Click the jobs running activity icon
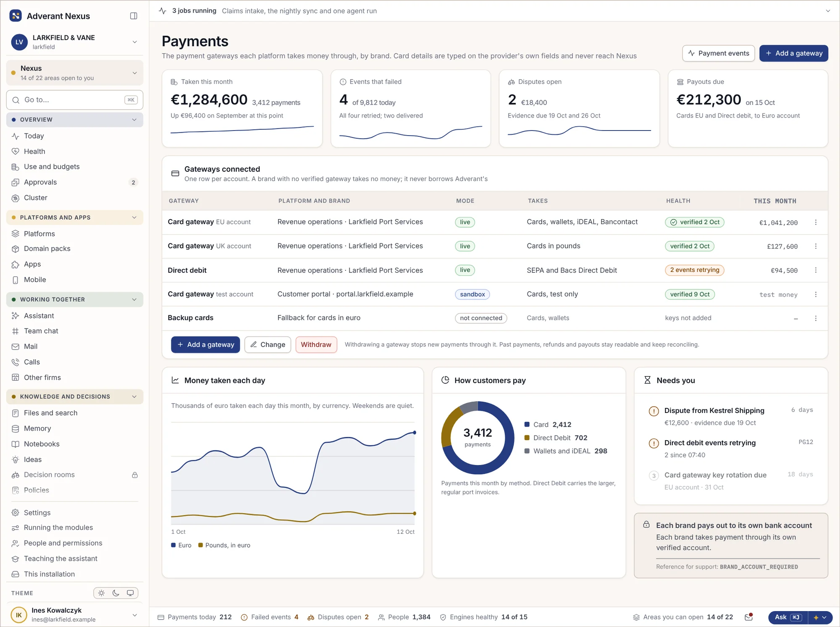 tap(163, 11)
